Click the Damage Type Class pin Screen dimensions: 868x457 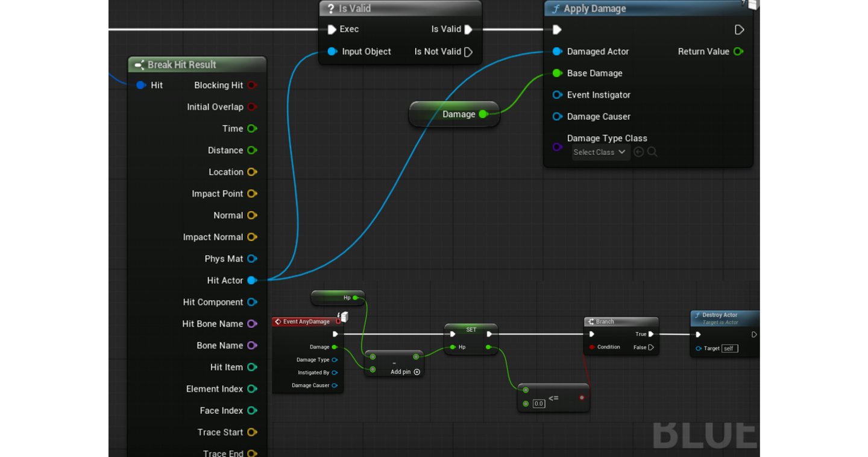[558, 147]
